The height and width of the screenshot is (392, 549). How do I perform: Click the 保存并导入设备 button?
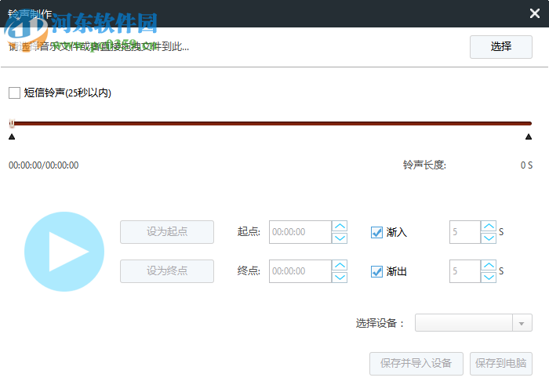416,363
